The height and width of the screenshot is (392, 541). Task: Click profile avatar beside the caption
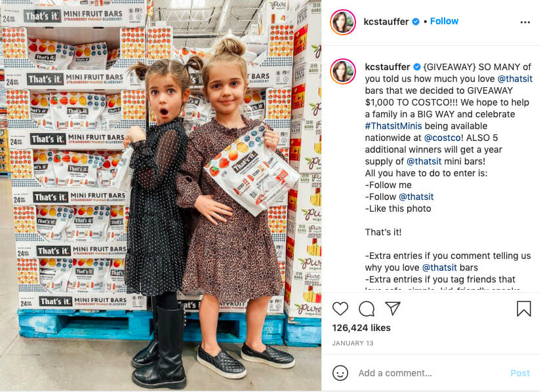tap(343, 71)
